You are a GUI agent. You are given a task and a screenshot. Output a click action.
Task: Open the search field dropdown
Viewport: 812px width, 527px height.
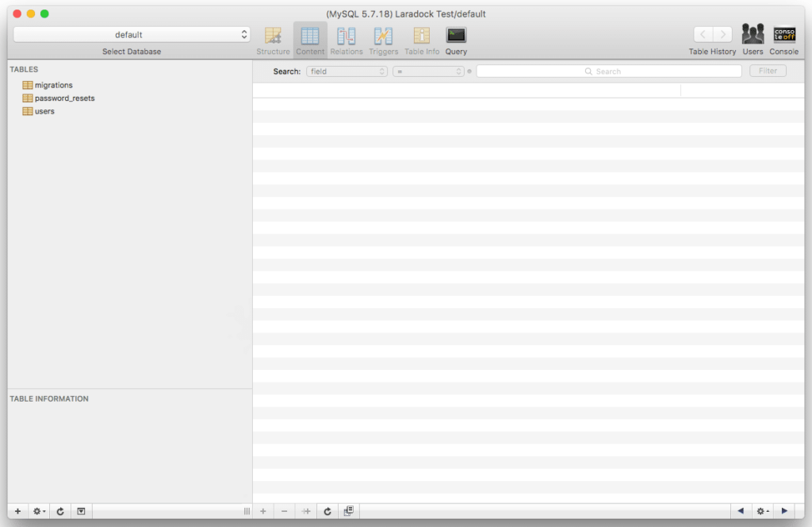pyautogui.click(x=347, y=71)
